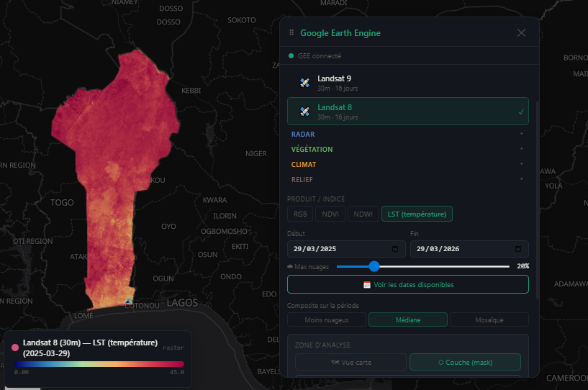This screenshot has width=588, height=390.
Task: Click the COTONOU label on the map
Action: 143,306
